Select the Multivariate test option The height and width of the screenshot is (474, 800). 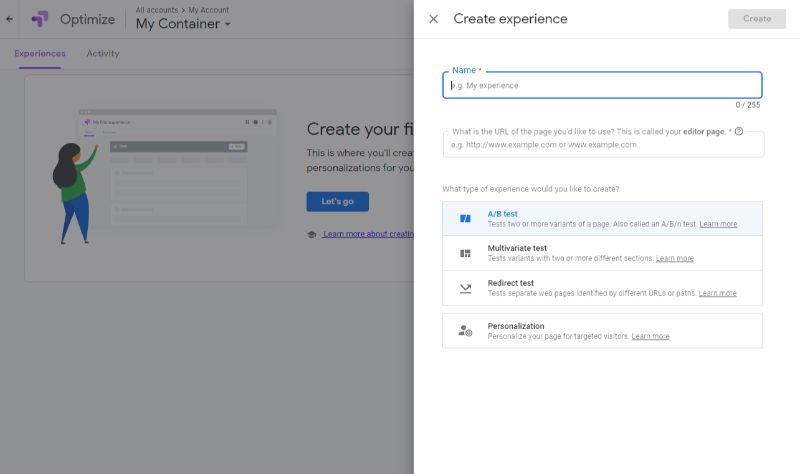(602, 253)
